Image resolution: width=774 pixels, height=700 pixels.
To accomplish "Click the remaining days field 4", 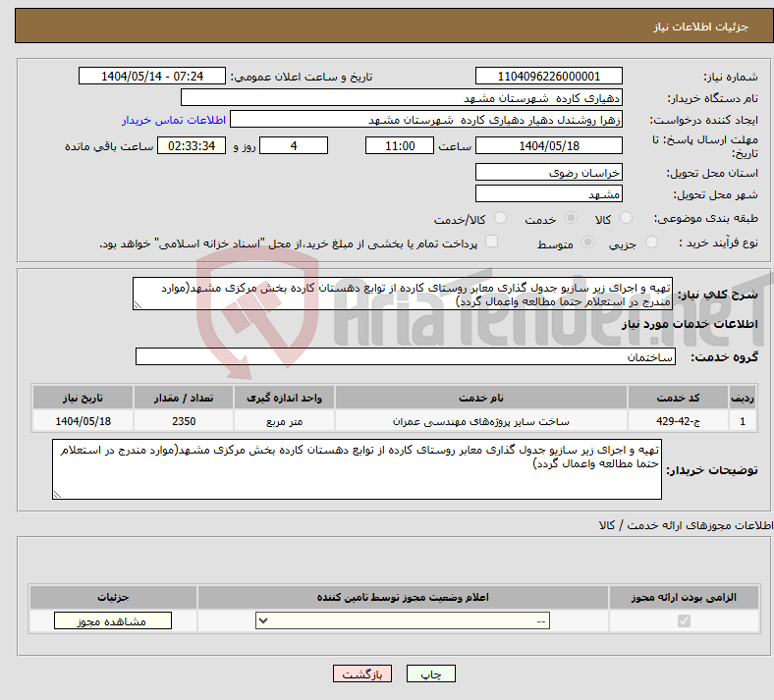I will click(294, 145).
